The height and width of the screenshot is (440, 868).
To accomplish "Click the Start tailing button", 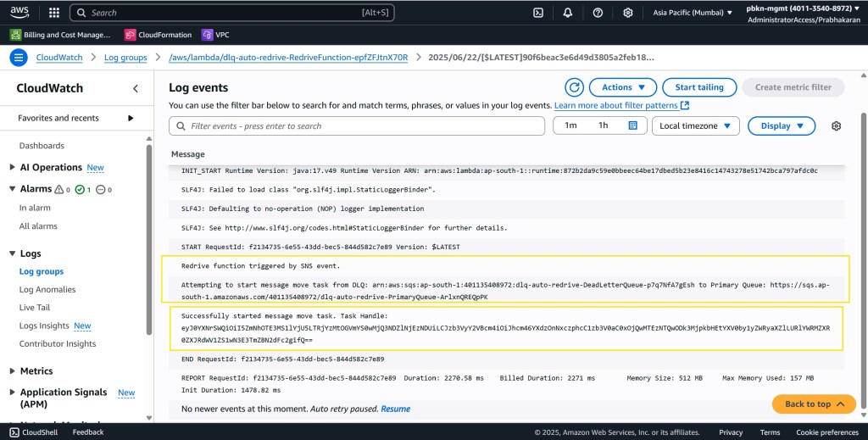I will coord(698,87).
